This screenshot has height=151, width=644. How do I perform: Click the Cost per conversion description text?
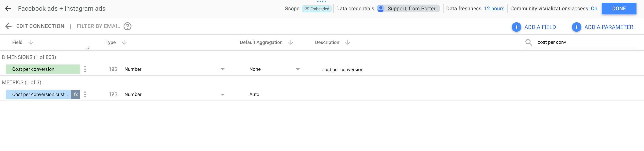(x=342, y=70)
